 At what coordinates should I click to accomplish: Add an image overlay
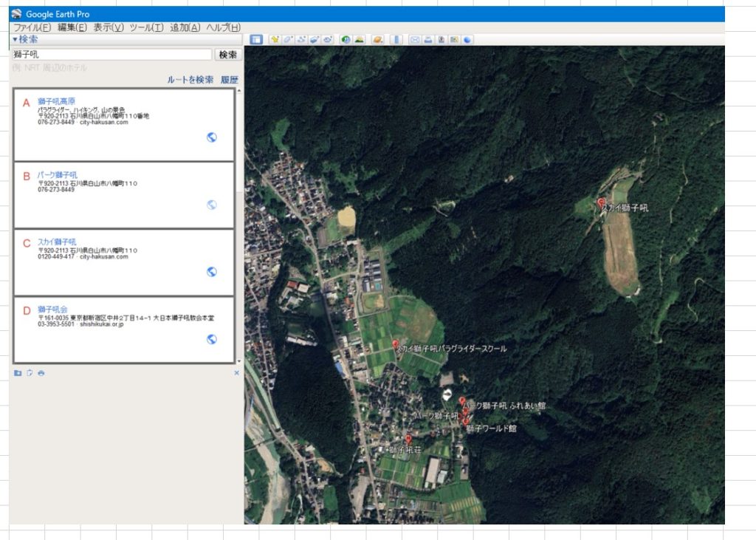(315, 40)
